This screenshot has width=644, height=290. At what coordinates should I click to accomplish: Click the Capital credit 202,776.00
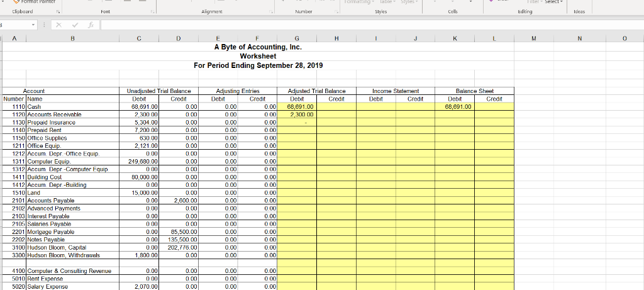coord(178,247)
